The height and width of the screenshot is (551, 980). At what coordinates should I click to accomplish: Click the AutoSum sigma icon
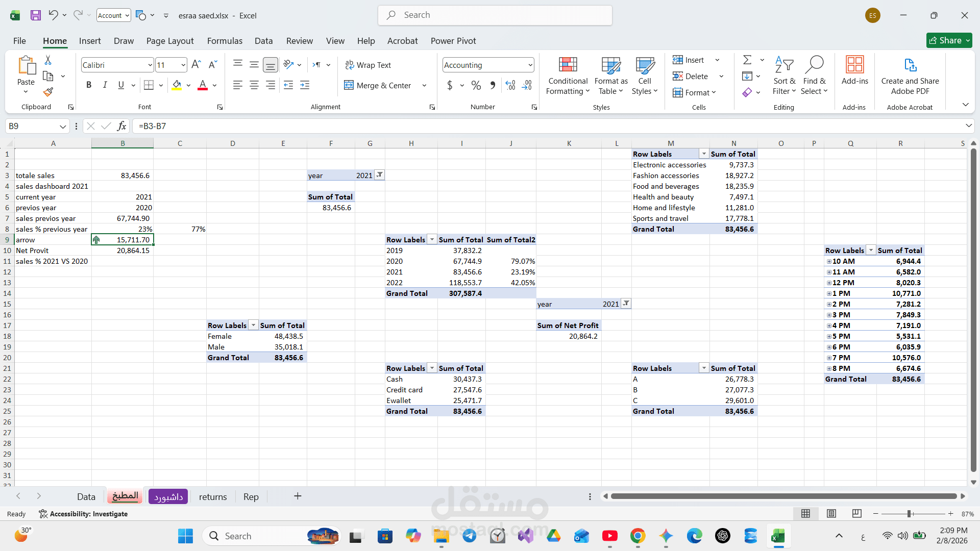(x=747, y=60)
